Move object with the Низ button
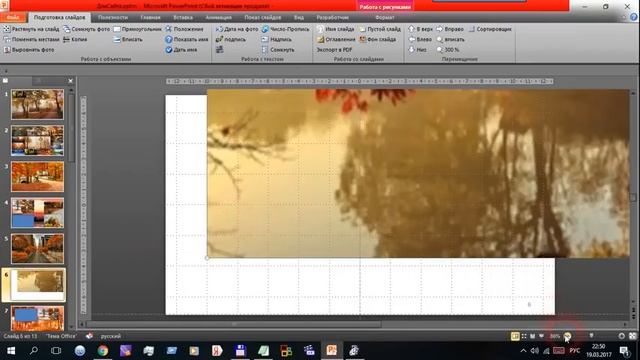This screenshot has height=360, width=640. [418, 49]
